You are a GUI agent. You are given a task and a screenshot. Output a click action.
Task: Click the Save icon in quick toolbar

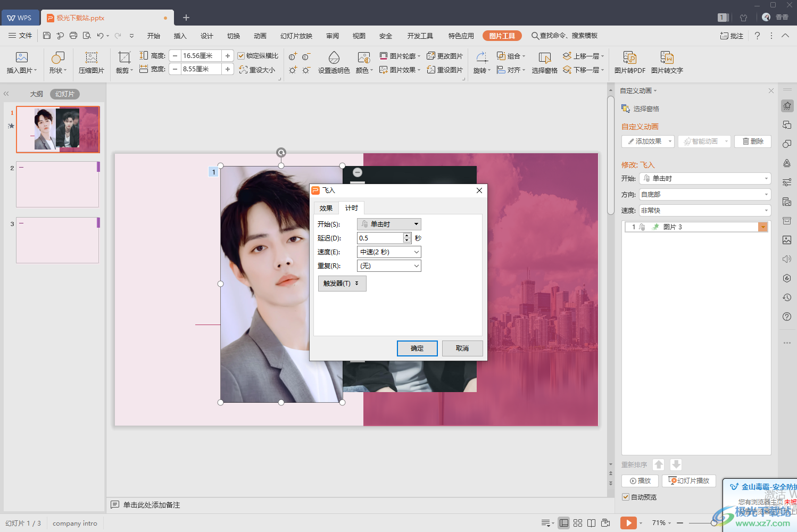click(x=47, y=36)
